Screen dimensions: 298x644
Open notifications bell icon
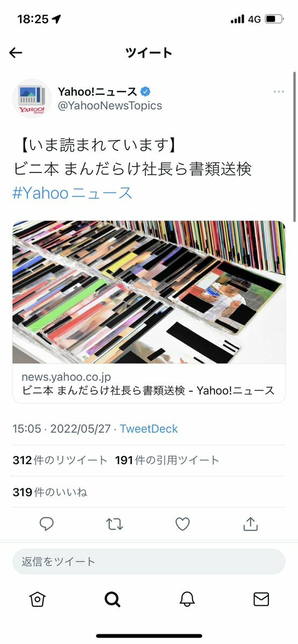point(187,599)
